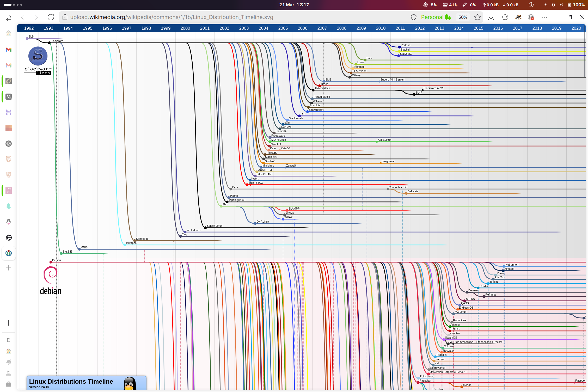Bookmark this page with the star

477,17
